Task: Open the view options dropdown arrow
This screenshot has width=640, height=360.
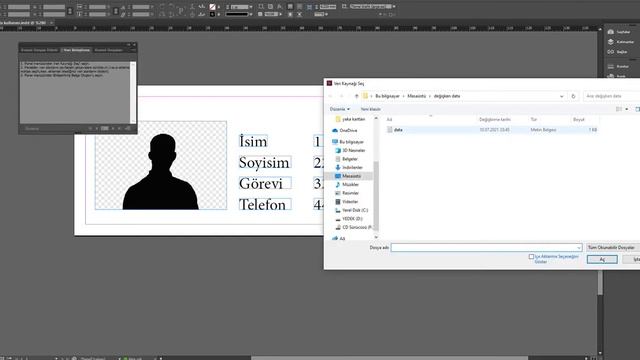Action: click(627, 109)
